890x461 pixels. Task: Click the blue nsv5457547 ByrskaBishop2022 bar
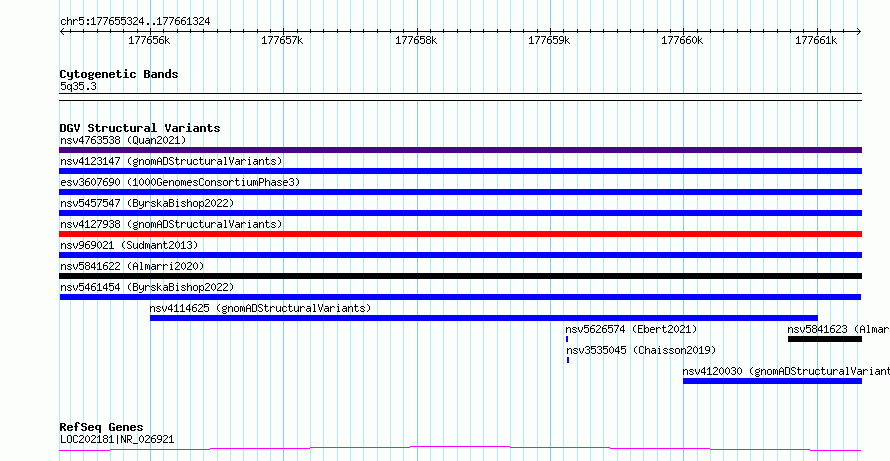coord(460,213)
